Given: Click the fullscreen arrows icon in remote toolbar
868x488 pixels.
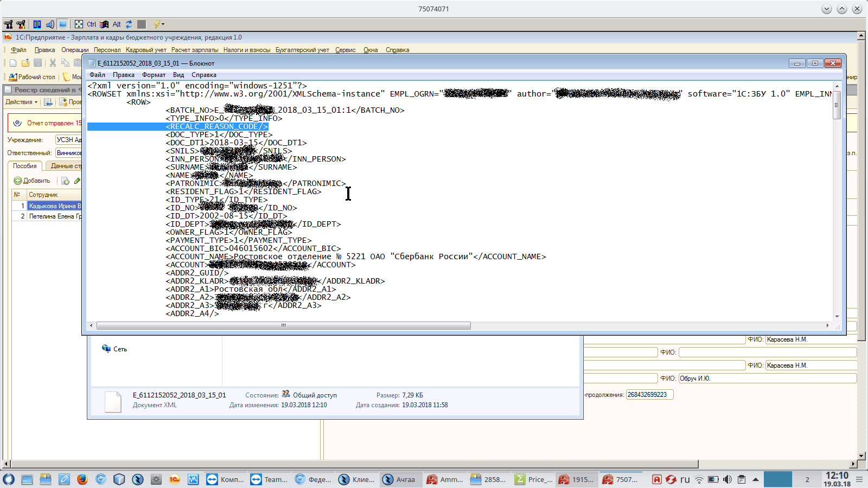Looking at the screenshot, I should click(x=79, y=24).
